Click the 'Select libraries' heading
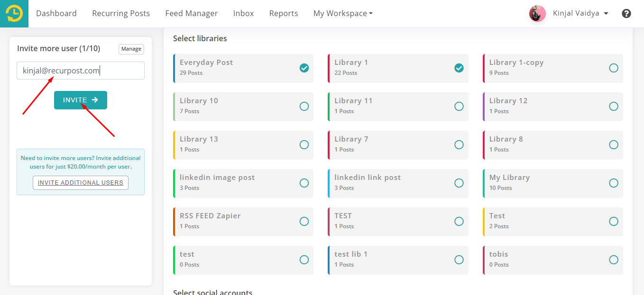This screenshot has width=644, height=295. [x=200, y=38]
